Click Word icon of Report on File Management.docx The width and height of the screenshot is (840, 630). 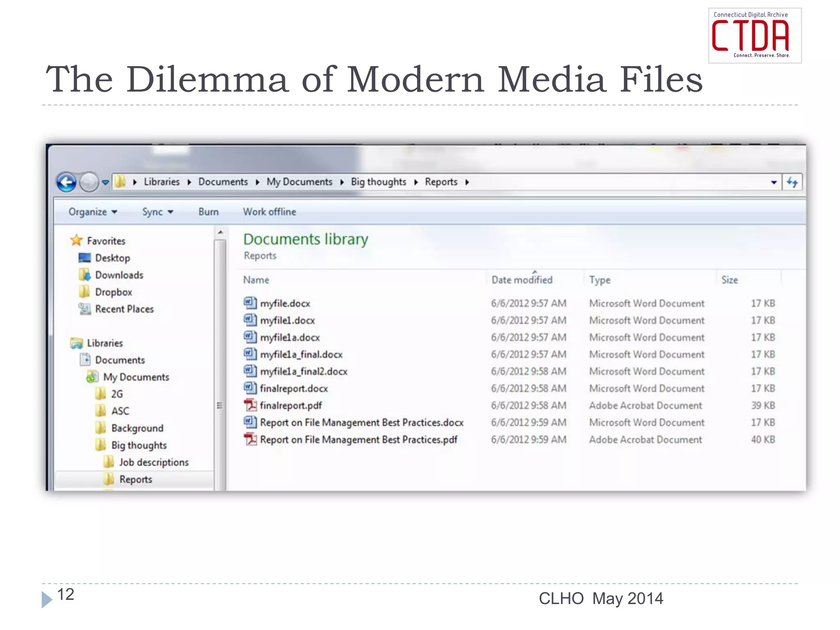(x=250, y=422)
